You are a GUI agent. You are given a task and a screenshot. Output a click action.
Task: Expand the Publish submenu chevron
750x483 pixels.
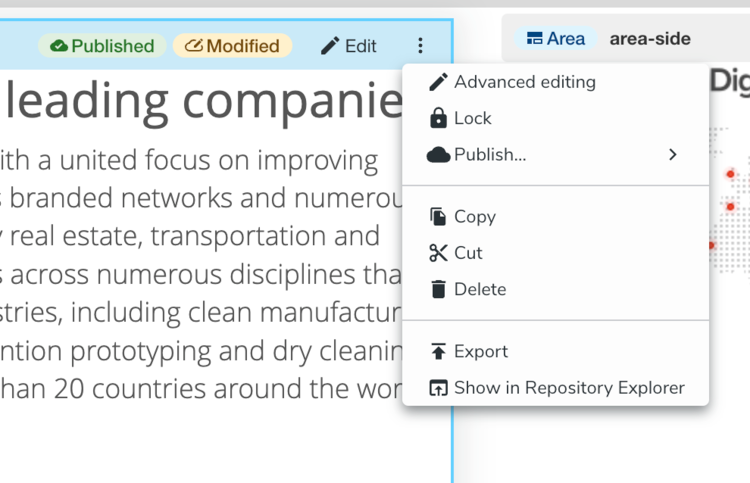[673, 154]
